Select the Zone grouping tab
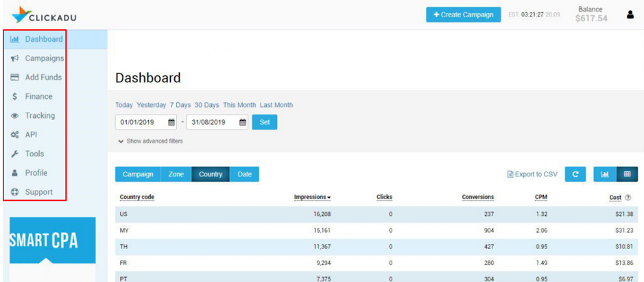 click(x=176, y=174)
